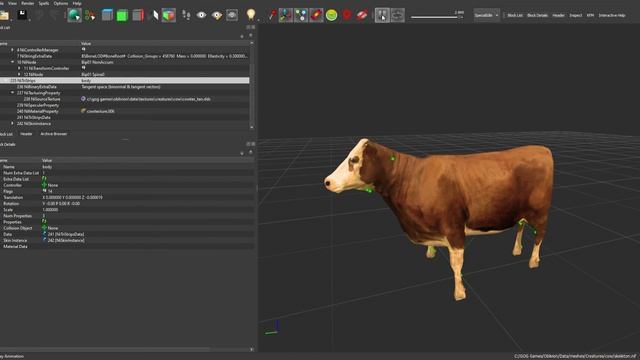Select the multicolor perspective cube icon
This screenshot has height=360, width=640.
click(169, 16)
